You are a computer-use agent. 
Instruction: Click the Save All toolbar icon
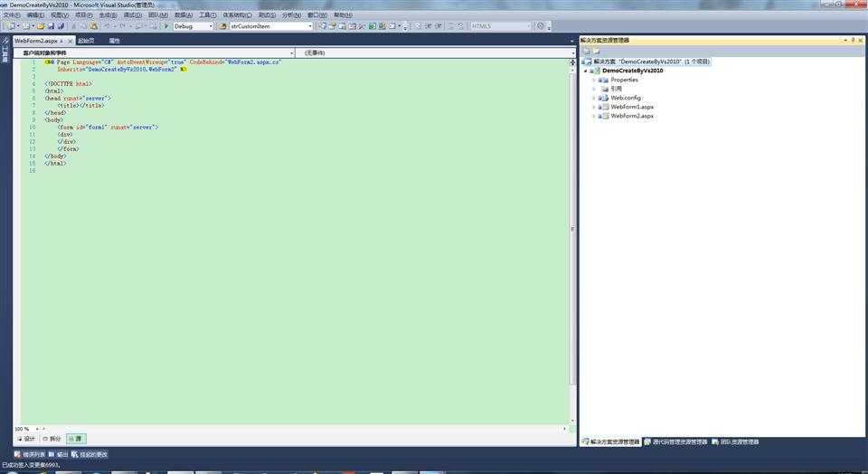[x=61, y=26]
